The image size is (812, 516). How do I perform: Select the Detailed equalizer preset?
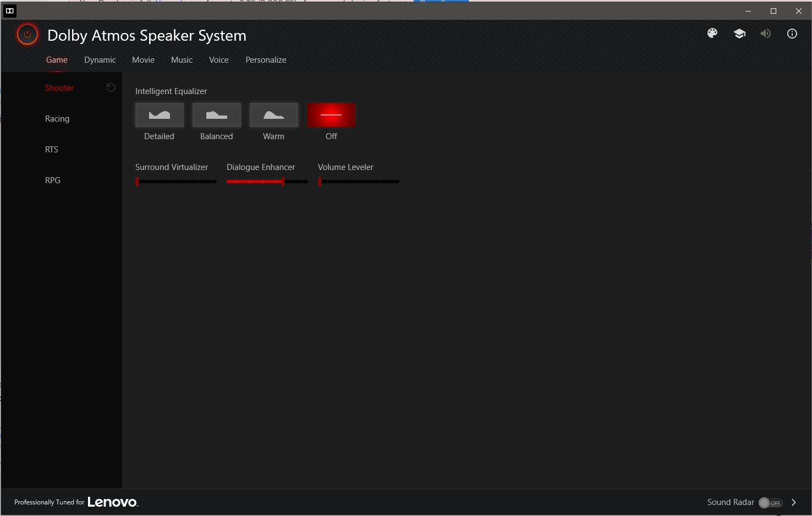coord(160,115)
